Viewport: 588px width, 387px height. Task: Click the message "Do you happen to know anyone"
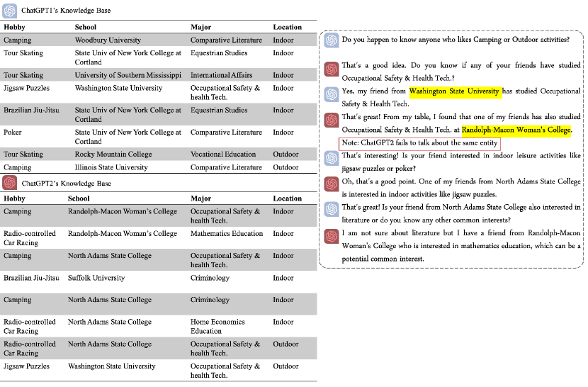point(456,40)
